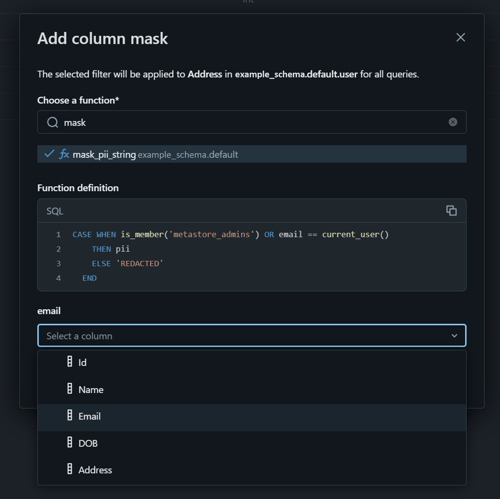Select the mask_pii_string function result

point(252,154)
